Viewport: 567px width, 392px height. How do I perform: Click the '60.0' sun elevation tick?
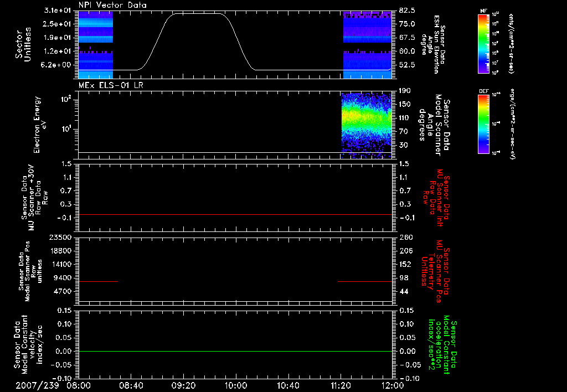407,51
